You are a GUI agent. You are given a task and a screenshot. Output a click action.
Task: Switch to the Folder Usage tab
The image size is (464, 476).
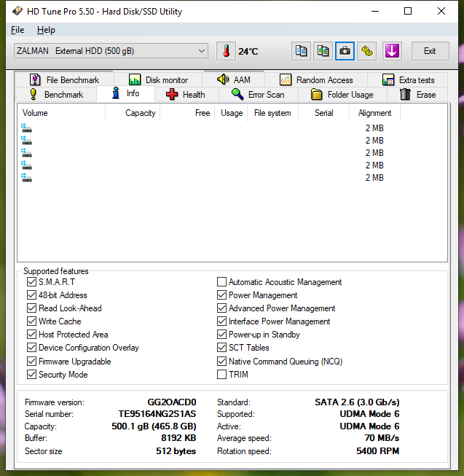[342, 95]
